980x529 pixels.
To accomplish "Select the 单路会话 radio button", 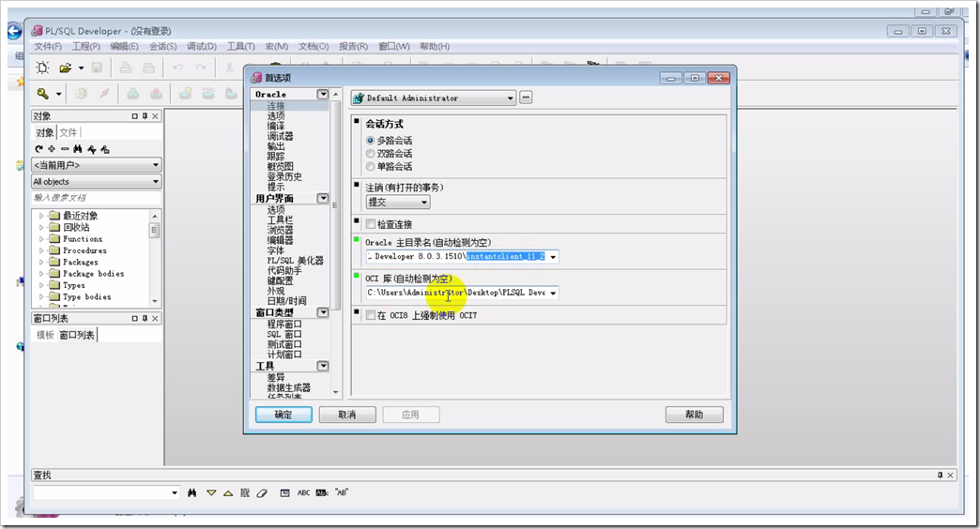I will [370, 167].
